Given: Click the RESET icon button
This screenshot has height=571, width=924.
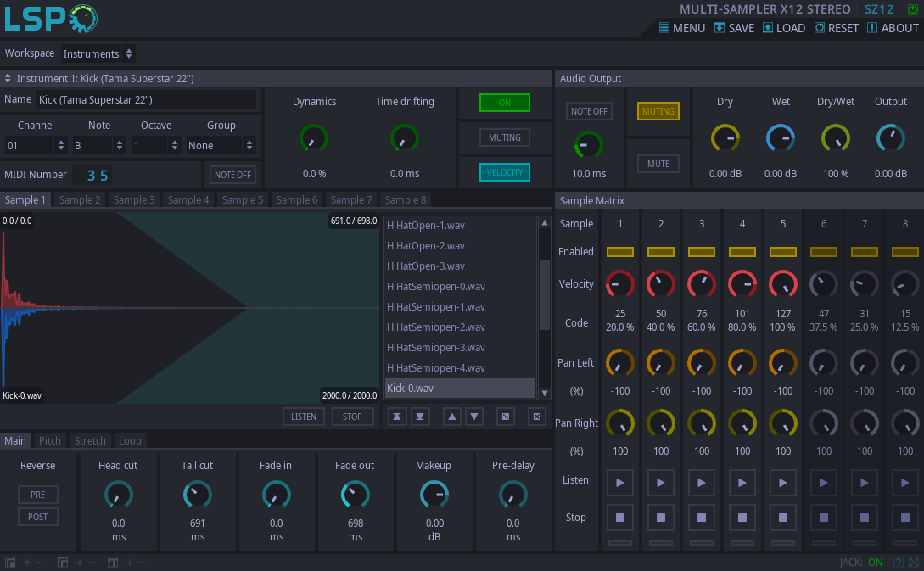Looking at the screenshot, I should coord(837,28).
